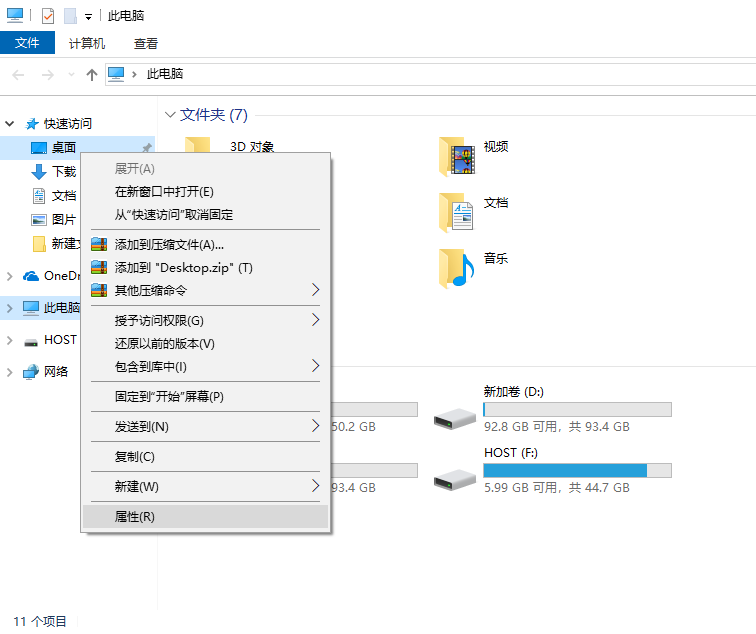756x634 pixels.
Task: Choose 添加到压缩文件(A)...
Action: coord(205,245)
